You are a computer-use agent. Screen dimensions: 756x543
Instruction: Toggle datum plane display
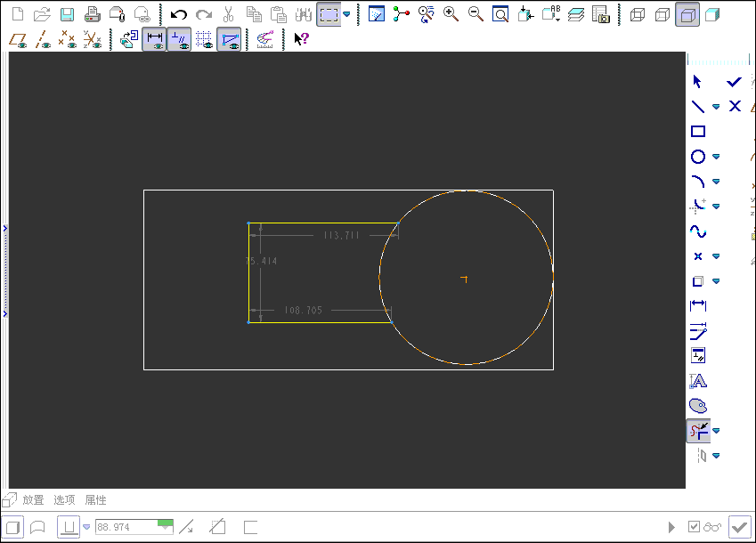(x=17, y=39)
